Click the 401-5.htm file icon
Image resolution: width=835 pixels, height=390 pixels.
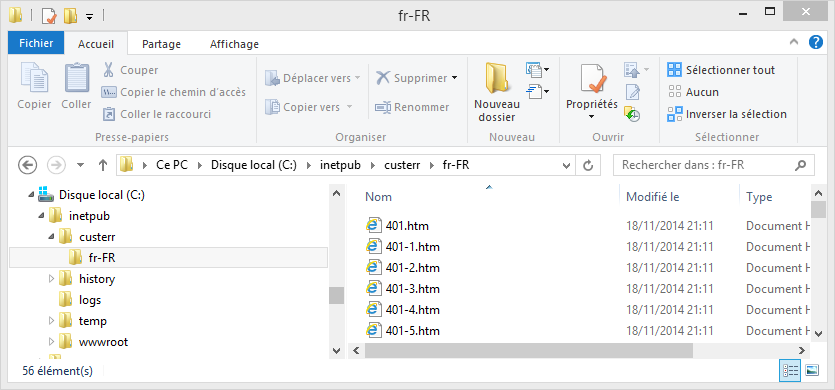374,331
